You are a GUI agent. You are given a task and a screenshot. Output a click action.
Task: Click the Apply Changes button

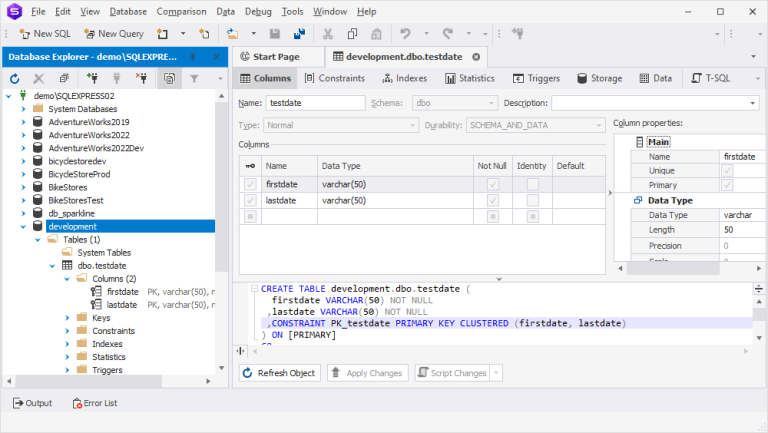point(368,373)
